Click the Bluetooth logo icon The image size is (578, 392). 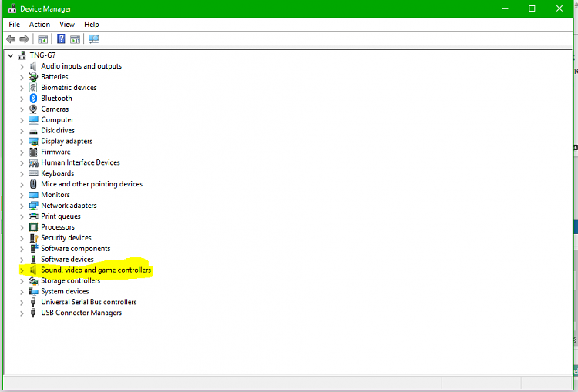[x=33, y=98]
